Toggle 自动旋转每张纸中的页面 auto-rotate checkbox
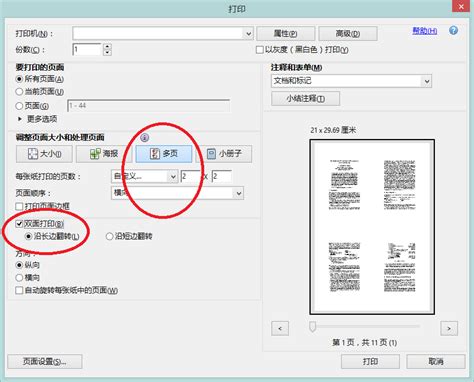 [19, 290]
